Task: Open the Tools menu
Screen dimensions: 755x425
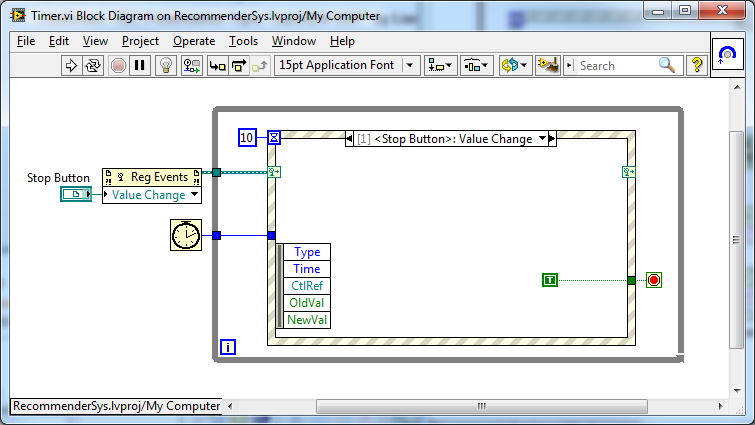Action: (243, 41)
